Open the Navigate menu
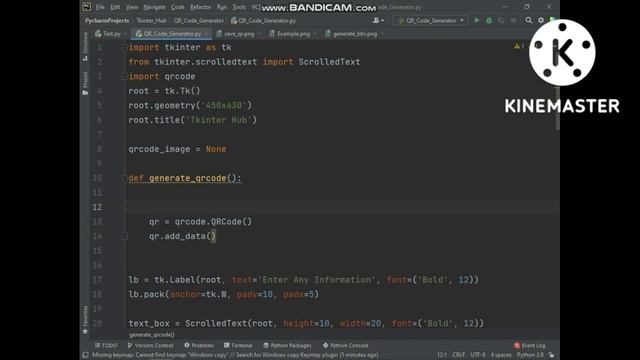The height and width of the screenshot is (360, 640). tap(154, 7)
